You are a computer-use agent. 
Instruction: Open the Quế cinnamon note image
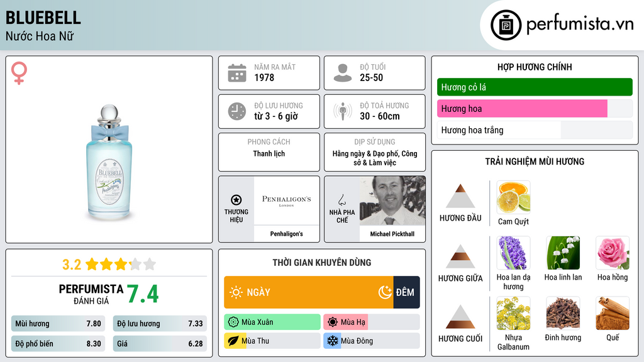click(613, 314)
